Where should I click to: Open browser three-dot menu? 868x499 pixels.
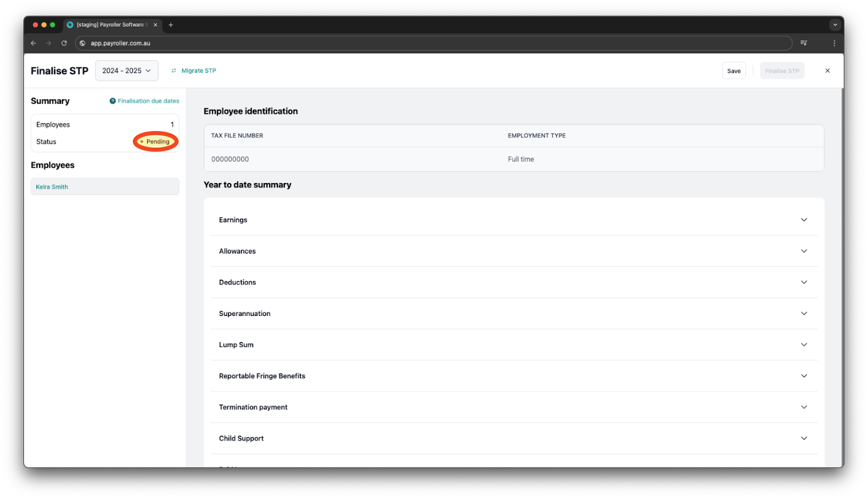click(834, 43)
